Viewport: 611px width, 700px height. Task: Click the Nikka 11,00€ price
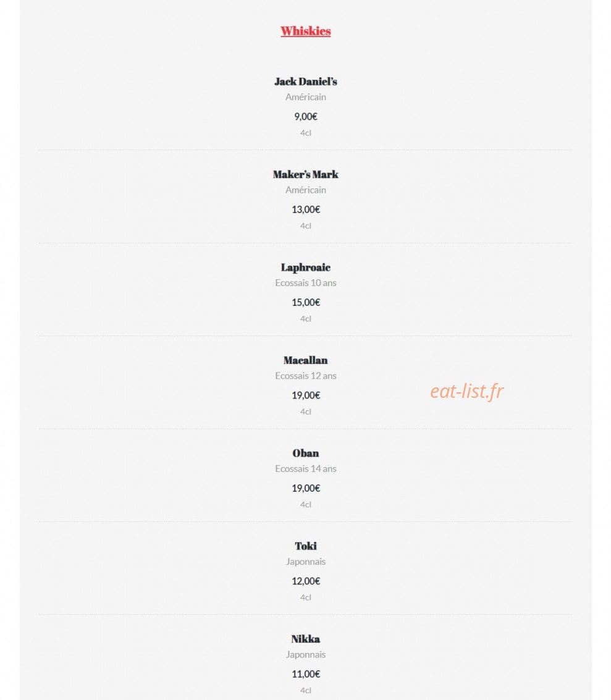pos(305,673)
